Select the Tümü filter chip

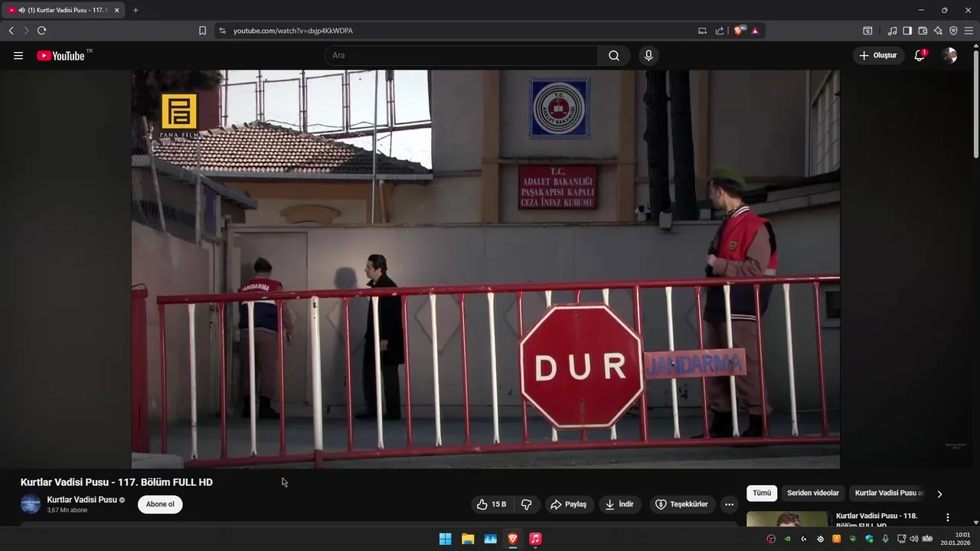(762, 494)
